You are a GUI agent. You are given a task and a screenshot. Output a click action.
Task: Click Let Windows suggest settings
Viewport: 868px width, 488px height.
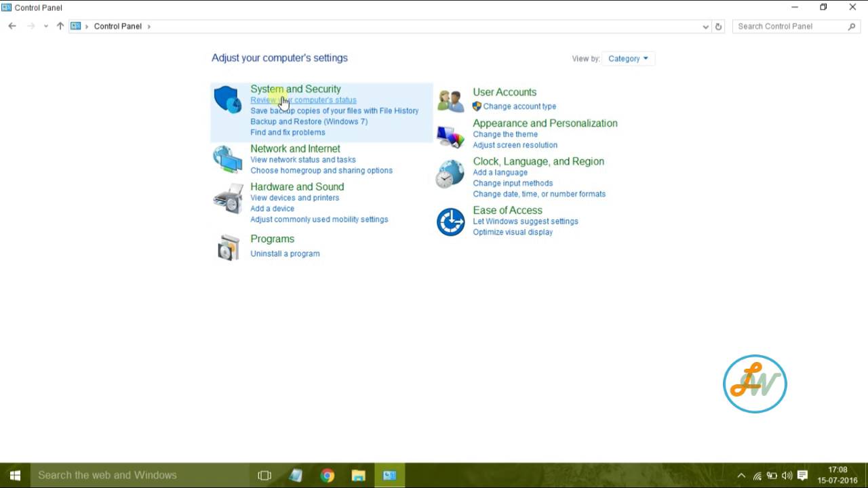point(526,221)
